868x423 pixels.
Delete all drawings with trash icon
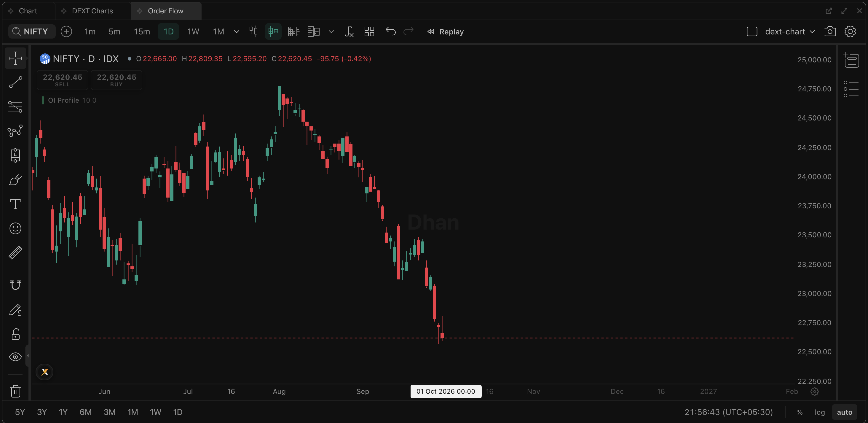coord(15,391)
